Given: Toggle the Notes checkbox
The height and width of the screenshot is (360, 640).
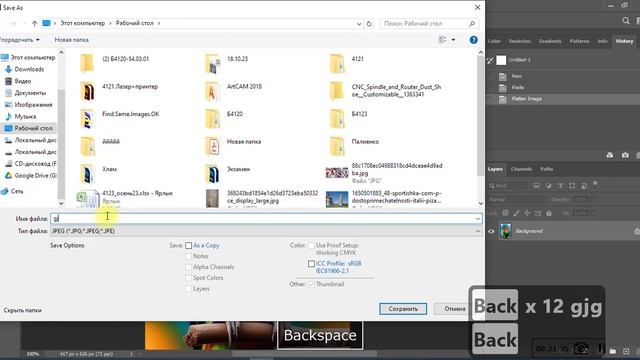Looking at the screenshot, I should [x=188, y=256].
